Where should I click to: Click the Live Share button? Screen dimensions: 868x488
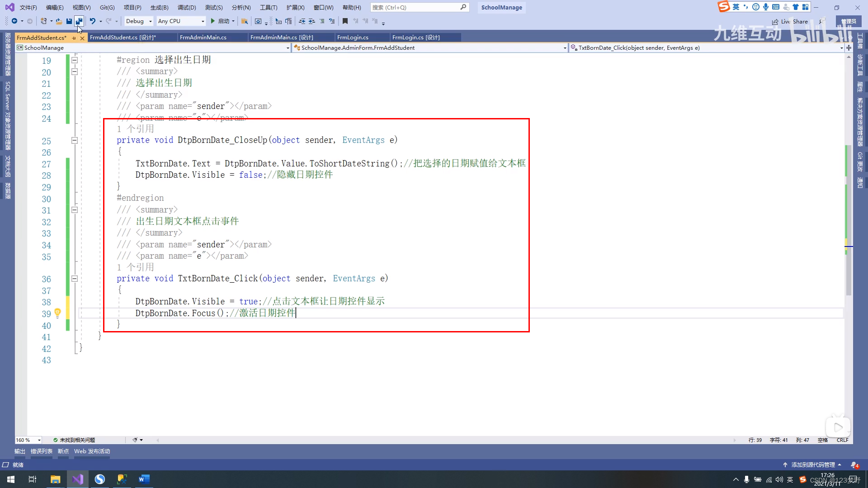tap(790, 21)
